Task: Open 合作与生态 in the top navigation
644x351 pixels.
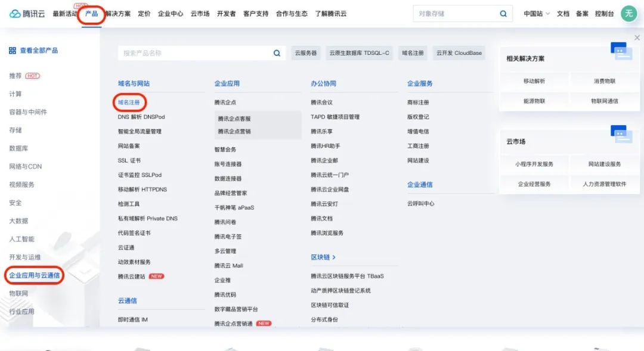Action: pyautogui.click(x=292, y=14)
